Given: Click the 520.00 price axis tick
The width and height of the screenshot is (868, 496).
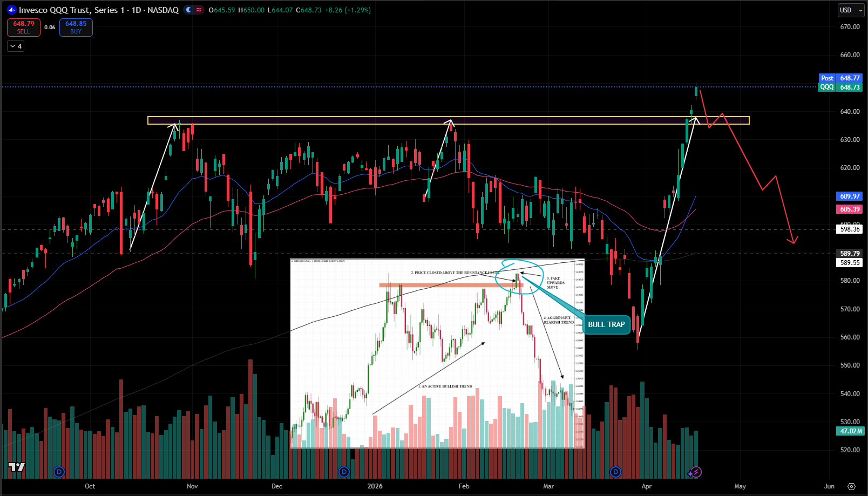Looking at the screenshot, I should [850, 450].
